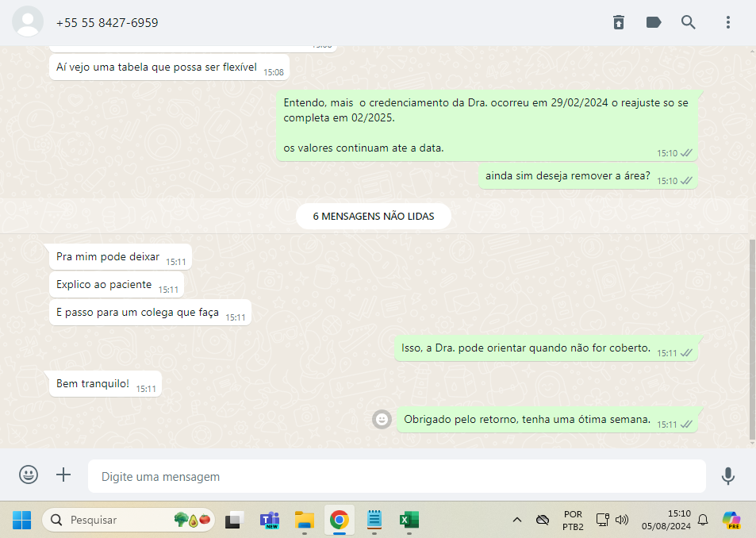Focus the 'Digite uma mensagem' input field

tap(397, 476)
